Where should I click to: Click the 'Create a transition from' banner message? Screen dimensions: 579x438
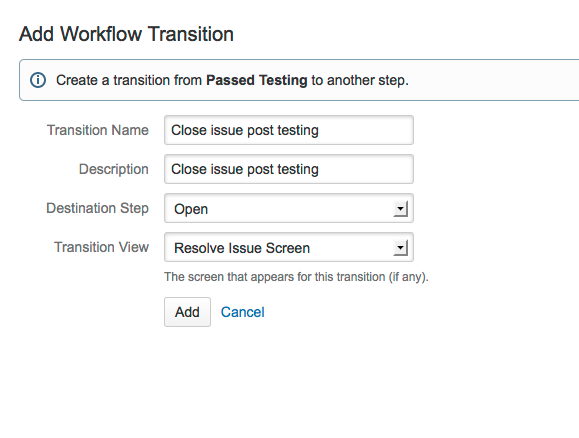232,80
